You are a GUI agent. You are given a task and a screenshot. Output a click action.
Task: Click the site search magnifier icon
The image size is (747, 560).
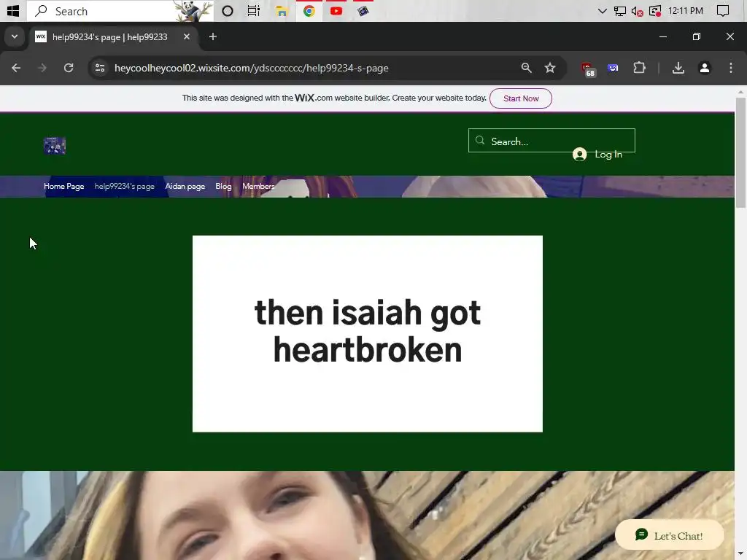tap(480, 141)
